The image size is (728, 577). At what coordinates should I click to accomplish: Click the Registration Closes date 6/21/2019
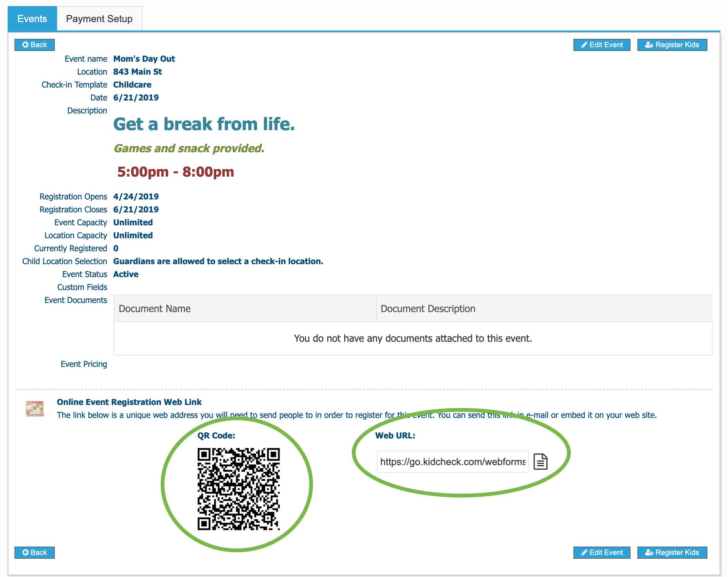[x=136, y=210]
